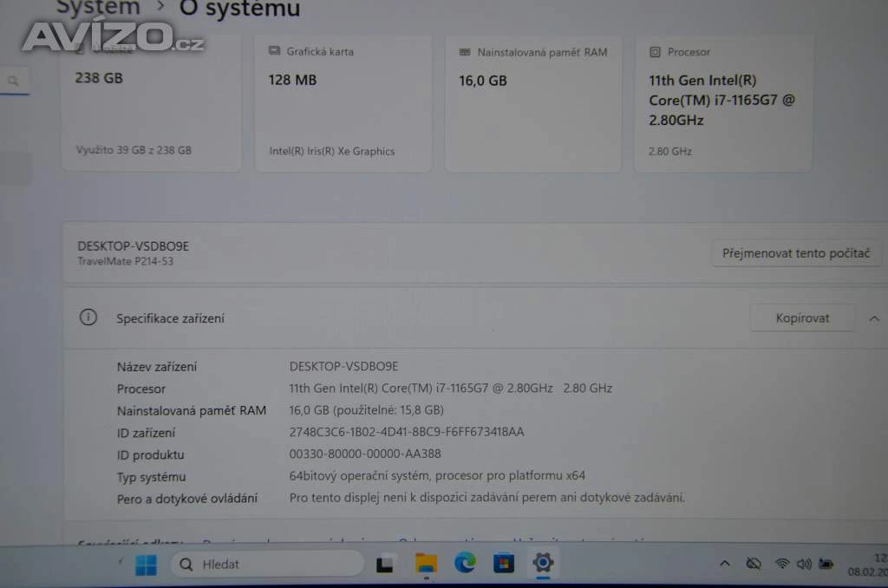
Task: Click the Hledat taskbar search box
Action: click(x=267, y=565)
